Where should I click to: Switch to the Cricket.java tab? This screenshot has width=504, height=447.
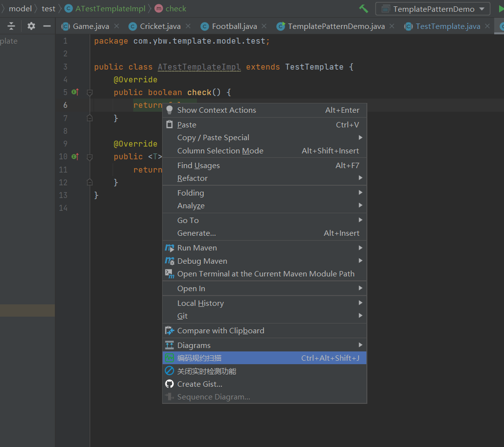[x=160, y=26]
